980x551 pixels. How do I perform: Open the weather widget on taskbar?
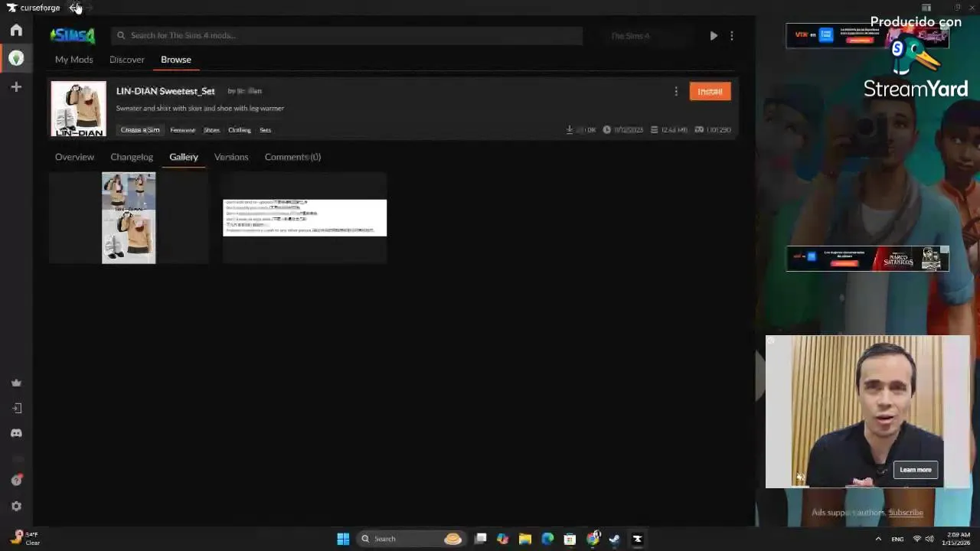(x=24, y=539)
